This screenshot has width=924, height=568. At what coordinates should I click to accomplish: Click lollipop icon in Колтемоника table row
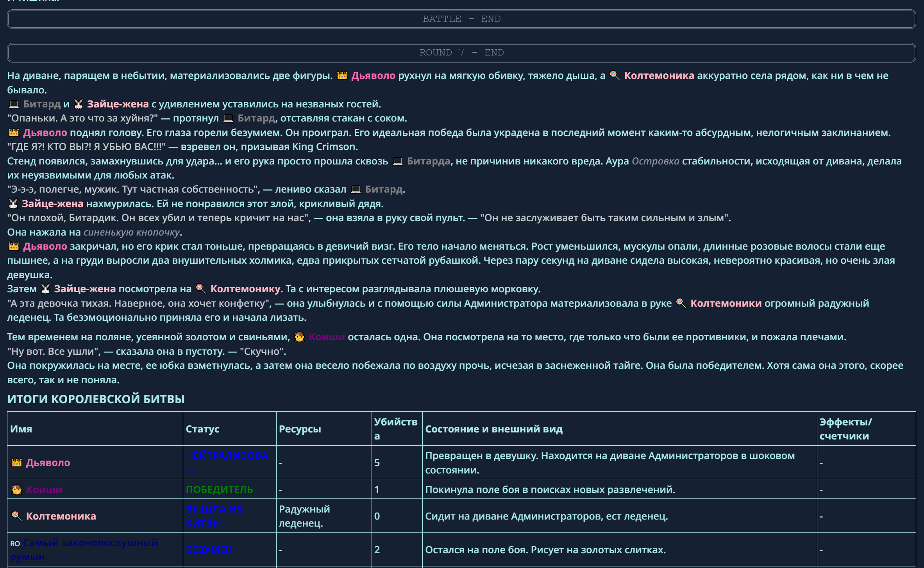click(x=17, y=516)
